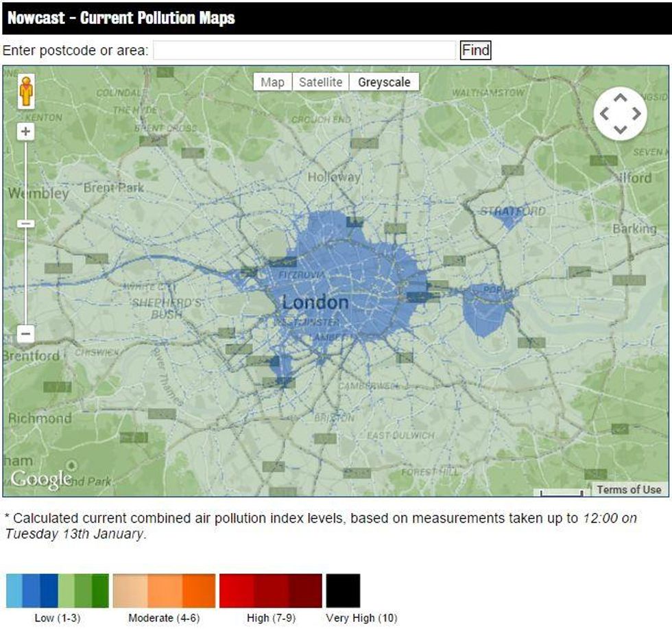Click the black Very High (10) swatch

click(343, 591)
